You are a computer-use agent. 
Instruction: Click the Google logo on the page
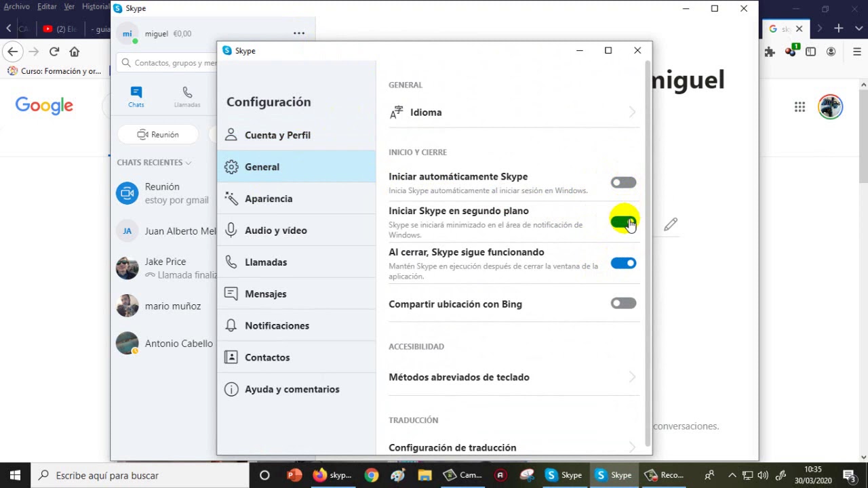[44, 106]
